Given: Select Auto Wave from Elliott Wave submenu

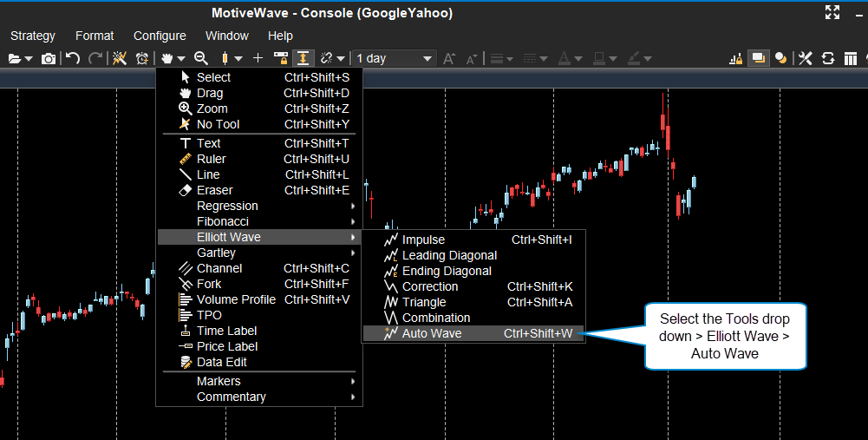Looking at the screenshot, I should point(432,333).
